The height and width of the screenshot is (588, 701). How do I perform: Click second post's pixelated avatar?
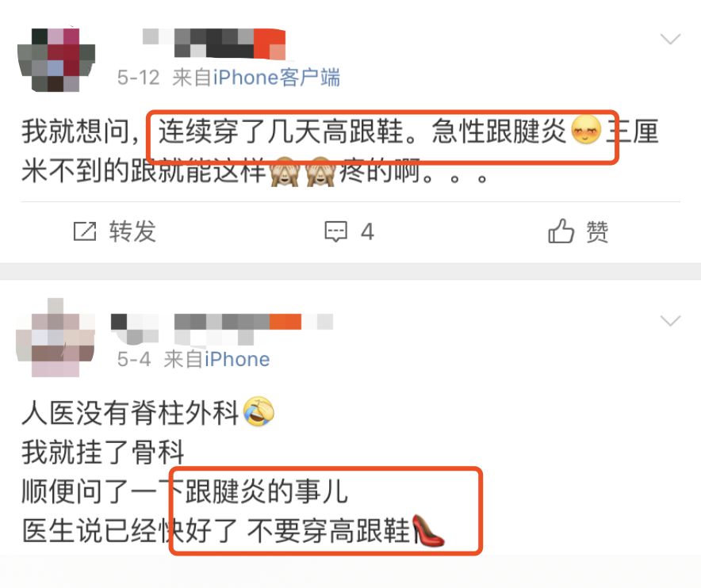coord(56,338)
